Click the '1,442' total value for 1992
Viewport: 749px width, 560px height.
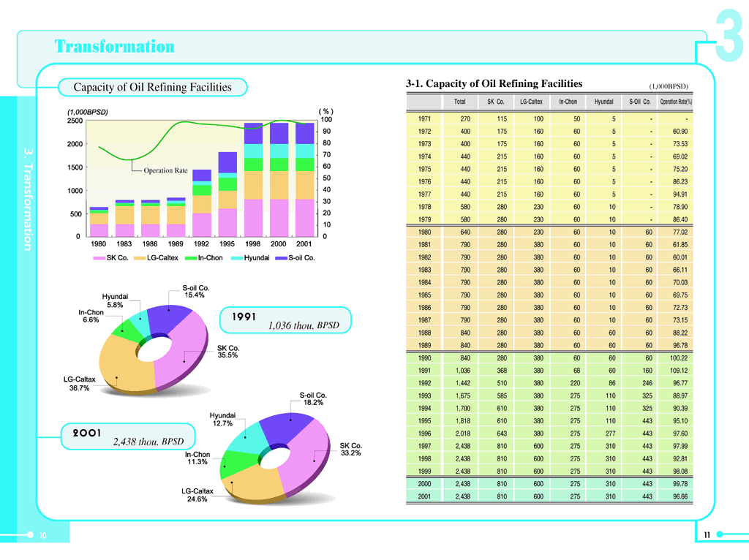(x=463, y=383)
